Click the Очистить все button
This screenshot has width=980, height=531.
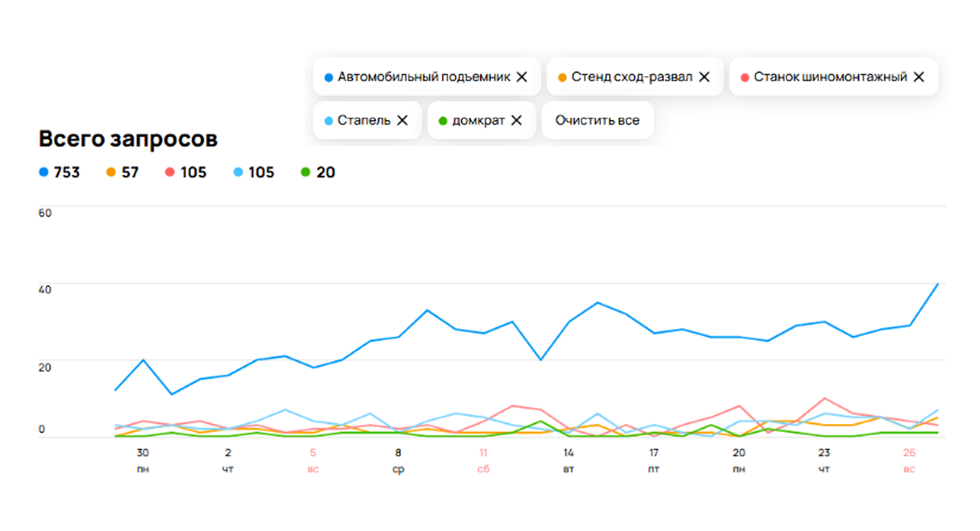point(597,120)
